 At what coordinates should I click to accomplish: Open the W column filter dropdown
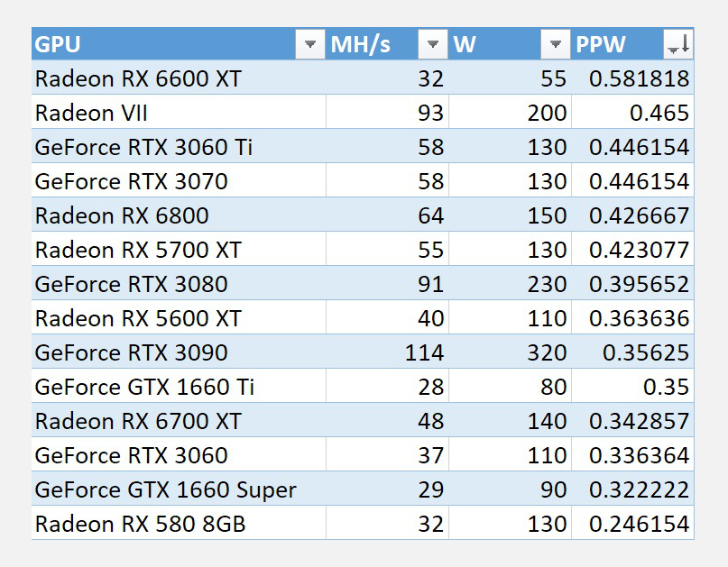555,44
